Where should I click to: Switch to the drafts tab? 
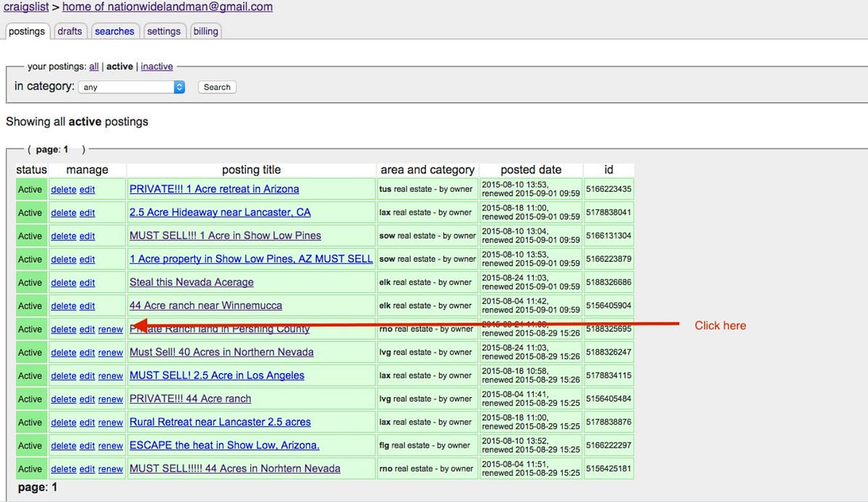click(x=70, y=31)
